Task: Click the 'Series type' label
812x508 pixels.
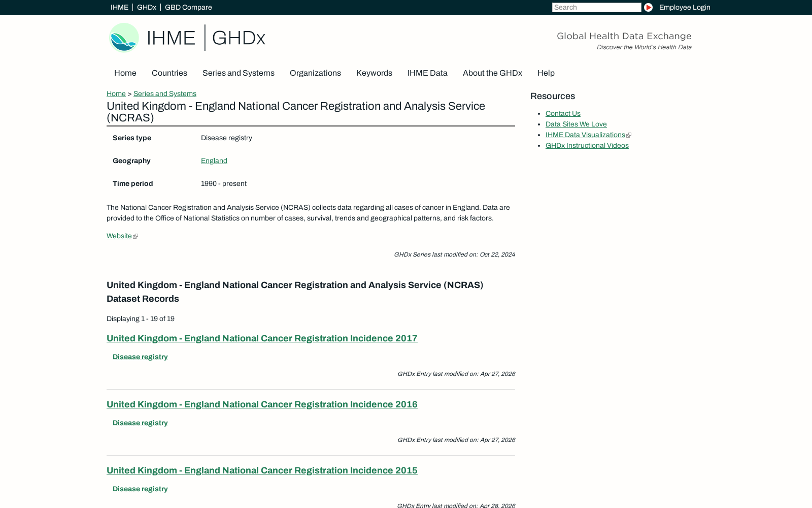Action: coord(132,138)
